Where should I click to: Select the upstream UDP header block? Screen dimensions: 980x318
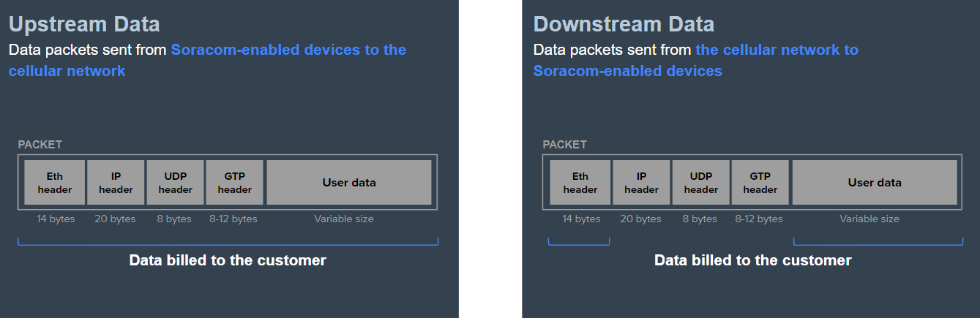pos(175,183)
